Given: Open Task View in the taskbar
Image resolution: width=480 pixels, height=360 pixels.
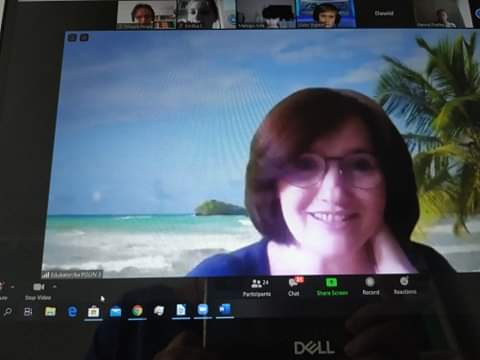Looking at the screenshot, I should coord(28,312).
